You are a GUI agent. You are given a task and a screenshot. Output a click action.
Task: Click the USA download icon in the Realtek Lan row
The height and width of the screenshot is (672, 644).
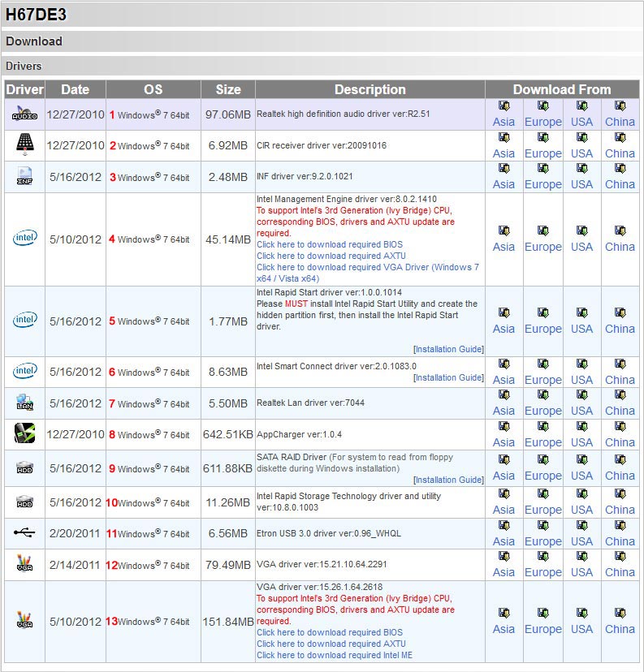point(581,394)
